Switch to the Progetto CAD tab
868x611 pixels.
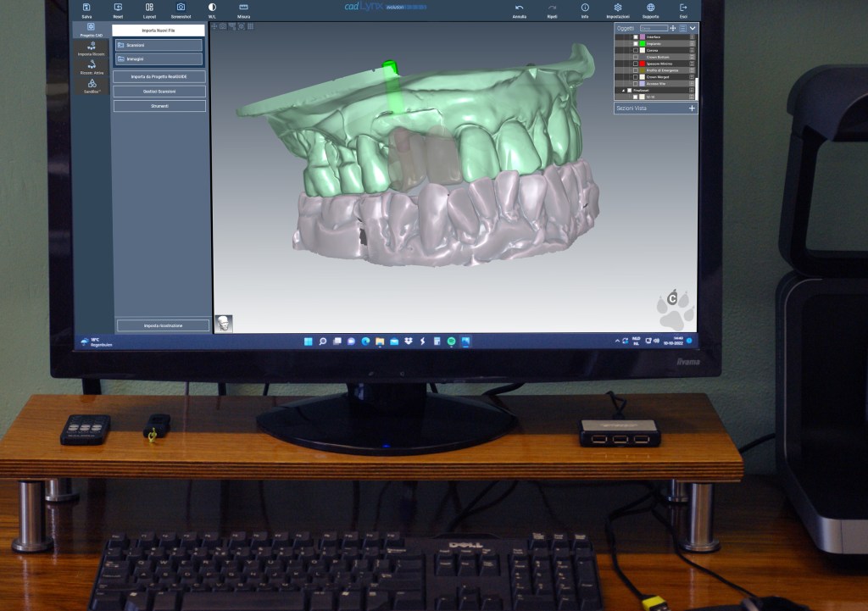91,30
